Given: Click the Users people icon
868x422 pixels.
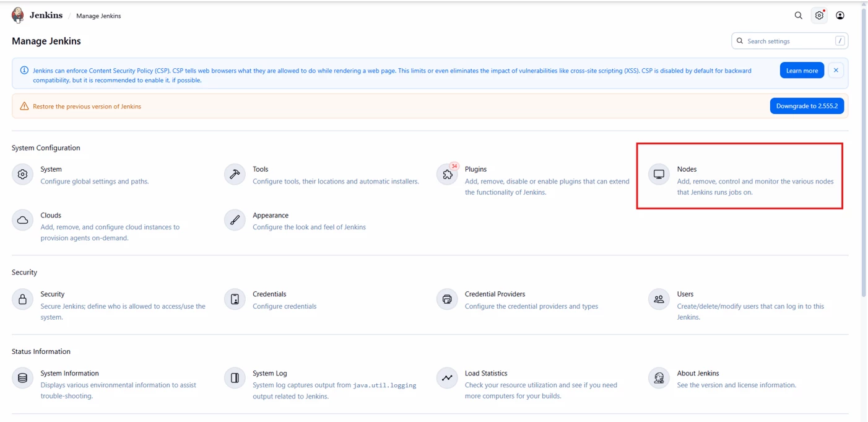Looking at the screenshot, I should pos(659,299).
